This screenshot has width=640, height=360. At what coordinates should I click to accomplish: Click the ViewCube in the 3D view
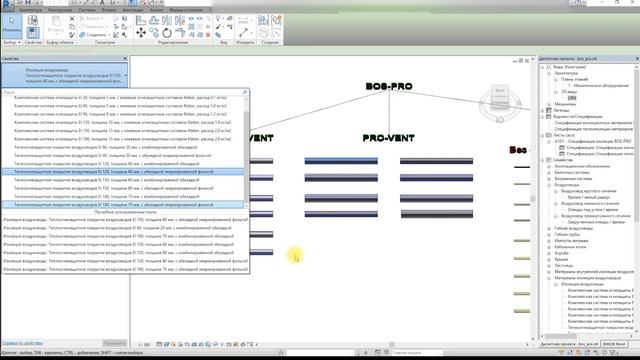[500, 98]
